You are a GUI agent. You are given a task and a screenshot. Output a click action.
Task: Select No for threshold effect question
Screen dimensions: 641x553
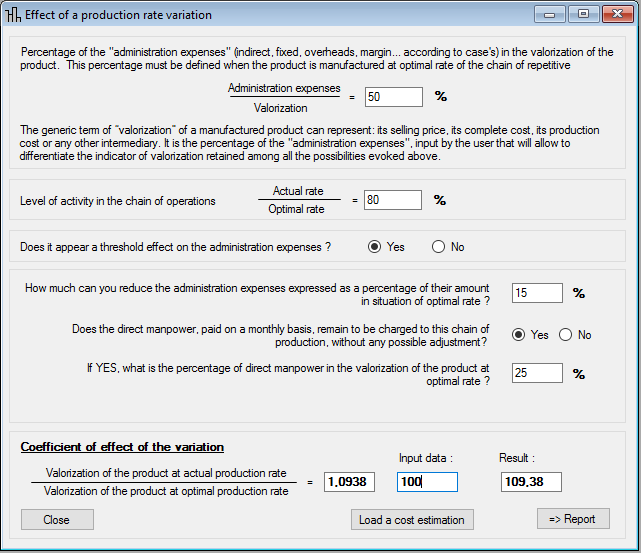click(438, 247)
